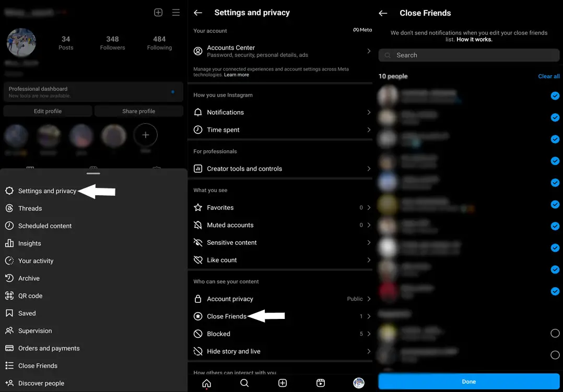Add a new story highlight with plus circle
Viewport: 563px width, 392px height.
coord(145,135)
